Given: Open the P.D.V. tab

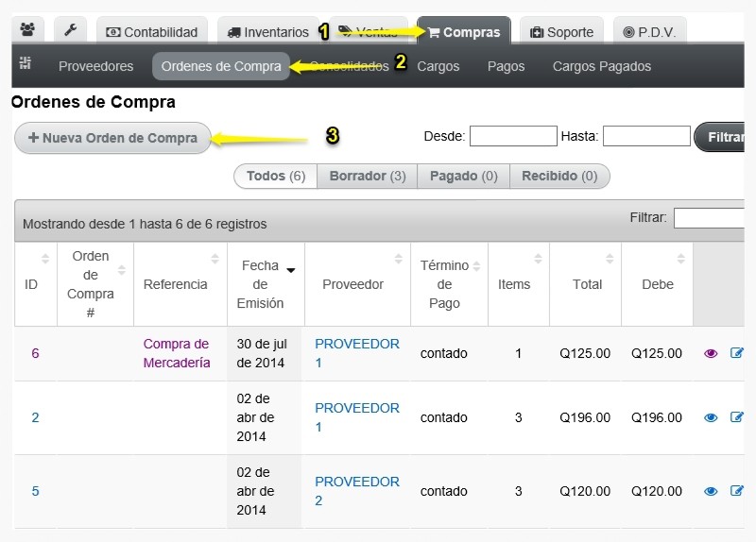Looking at the screenshot, I should 650,32.
